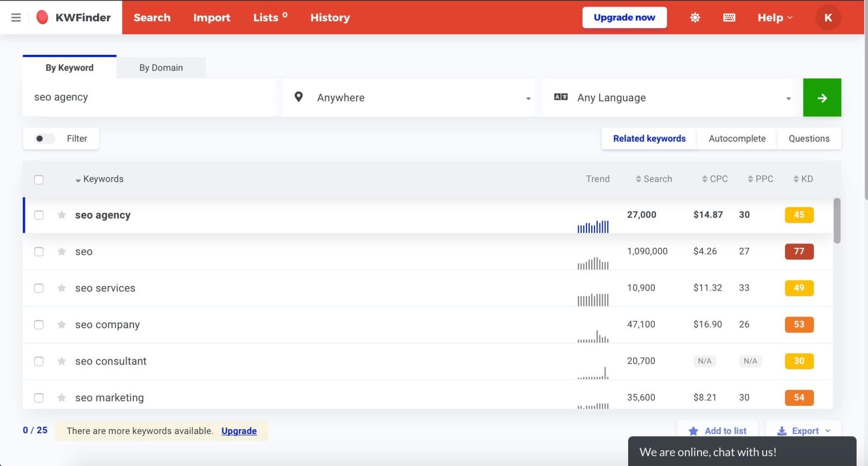
Task: Open the hamburger menu icon
Action: pos(16,17)
